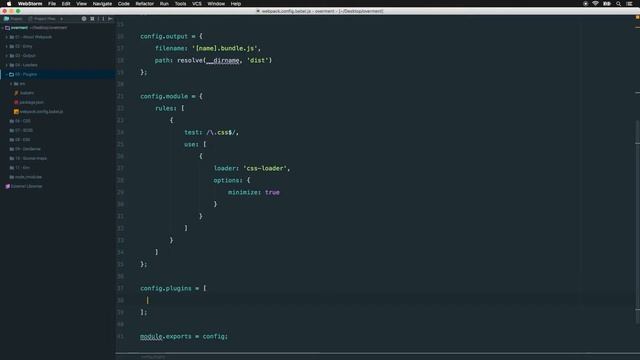Open the Navigate menu

[102, 4]
